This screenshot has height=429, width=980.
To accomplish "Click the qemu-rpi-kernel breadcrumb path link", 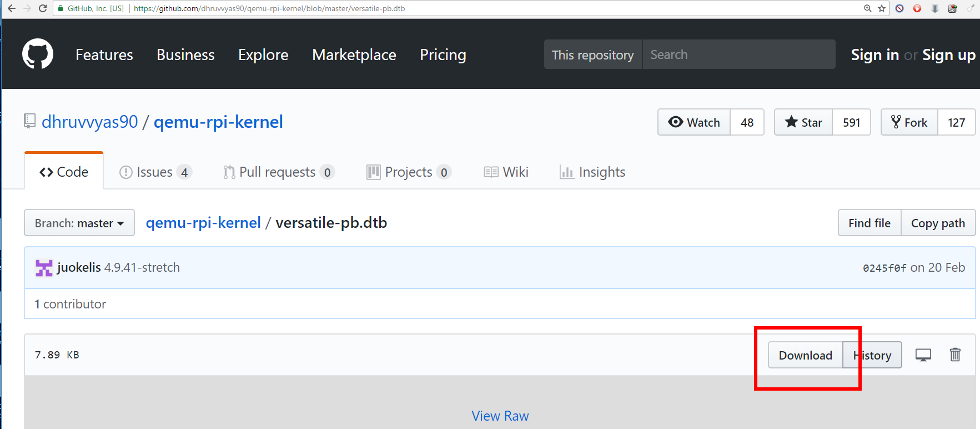I will click(x=203, y=223).
